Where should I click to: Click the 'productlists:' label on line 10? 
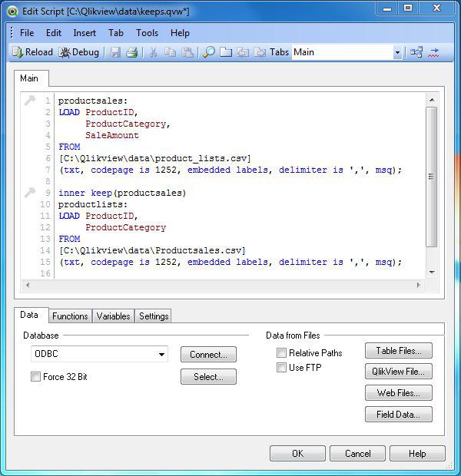pyautogui.click(x=93, y=205)
